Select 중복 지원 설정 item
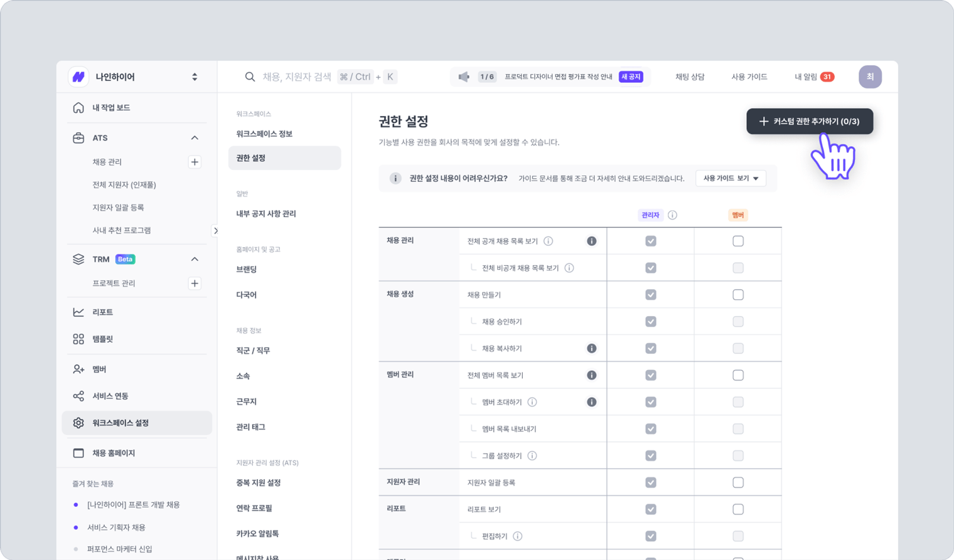Screen dimensions: 954x560 point(258,483)
